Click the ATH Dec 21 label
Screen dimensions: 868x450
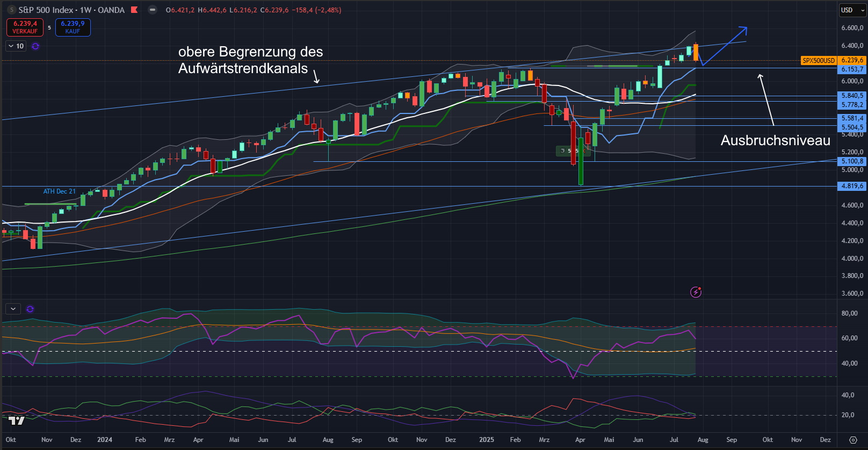(59, 191)
